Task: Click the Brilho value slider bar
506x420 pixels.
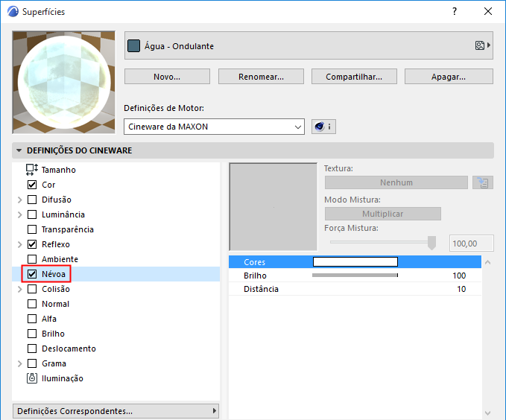Action: (355, 276)
